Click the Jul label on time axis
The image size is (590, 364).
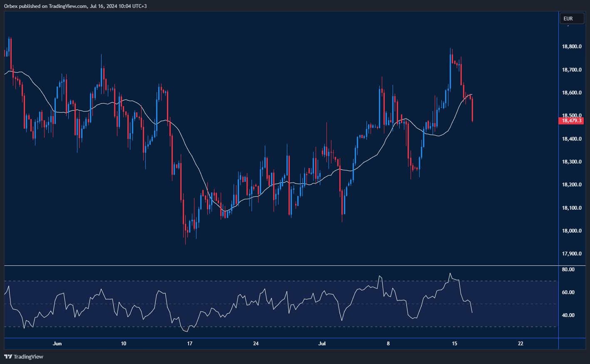pos(322,344)
